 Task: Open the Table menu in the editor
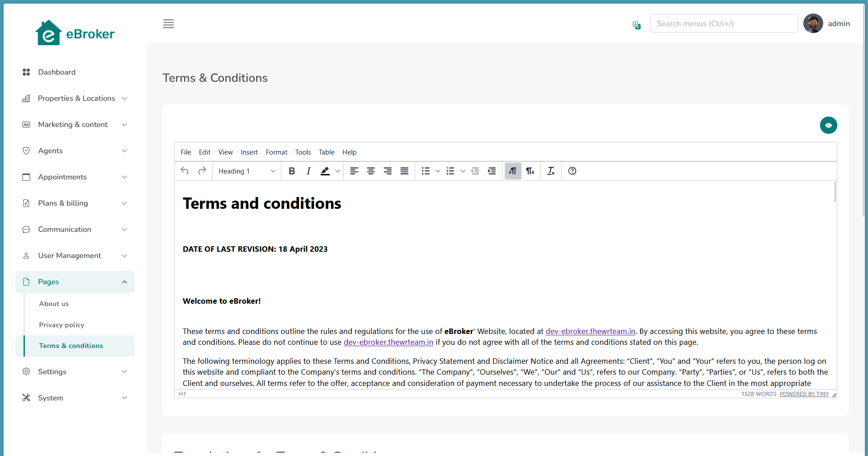click(x=327, y=152)
